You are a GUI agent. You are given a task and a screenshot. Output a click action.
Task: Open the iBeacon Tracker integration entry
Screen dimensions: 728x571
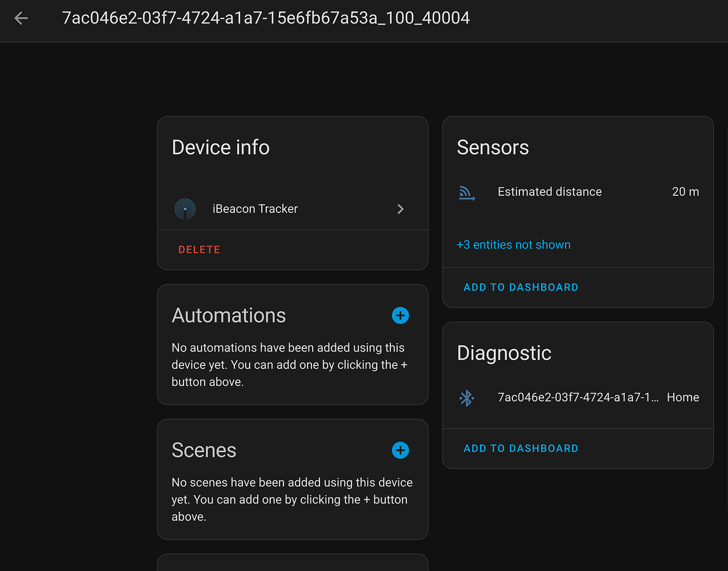click(255, 209)
